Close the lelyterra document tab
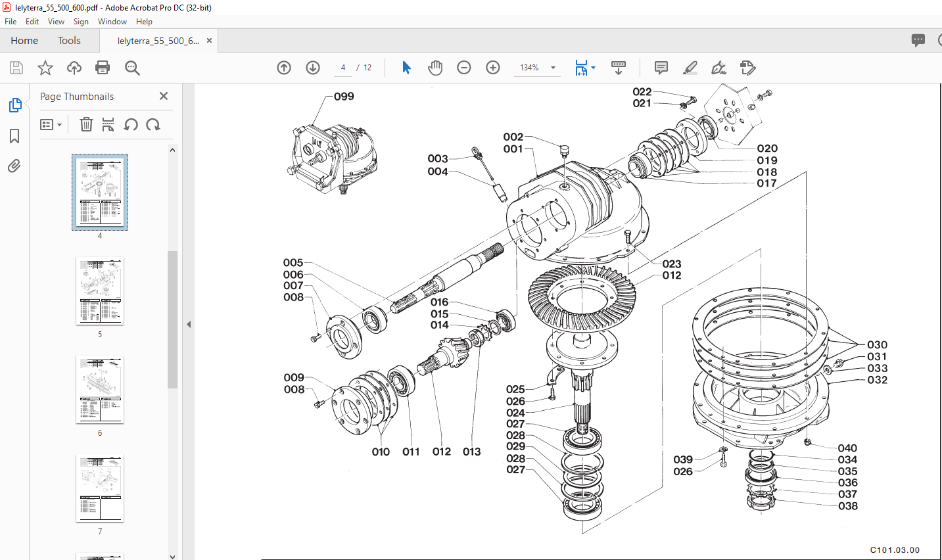Viewport: 942px width, 560px height. 209,41
